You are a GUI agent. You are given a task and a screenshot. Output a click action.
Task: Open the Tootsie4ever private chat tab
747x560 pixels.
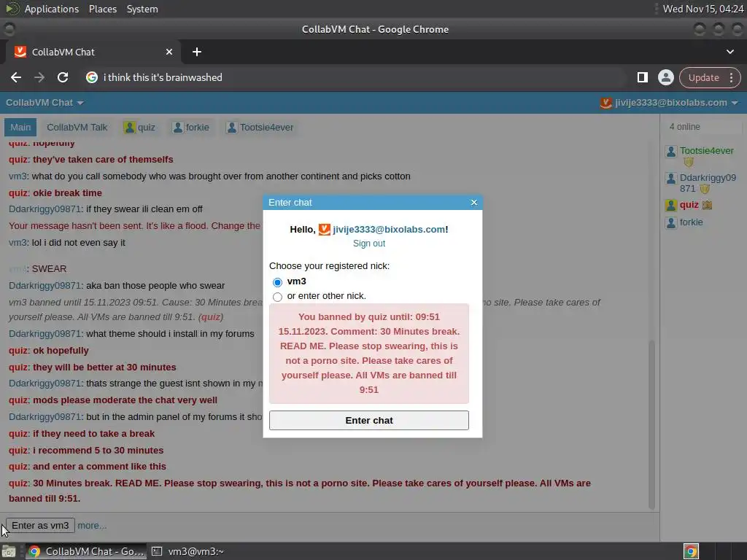[x=260, y=128]
